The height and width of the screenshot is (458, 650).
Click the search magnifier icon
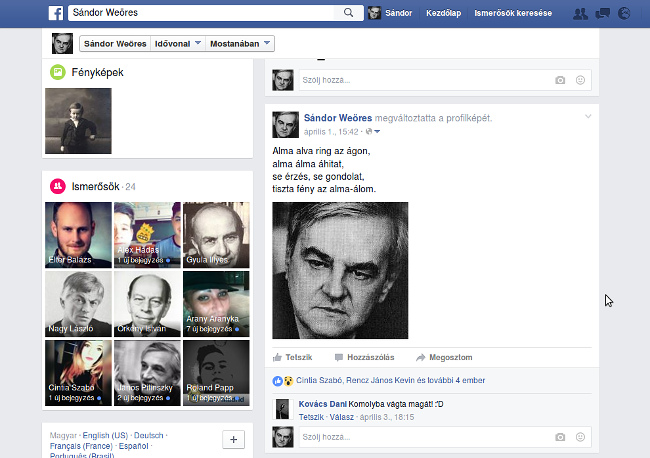(349, 13)
